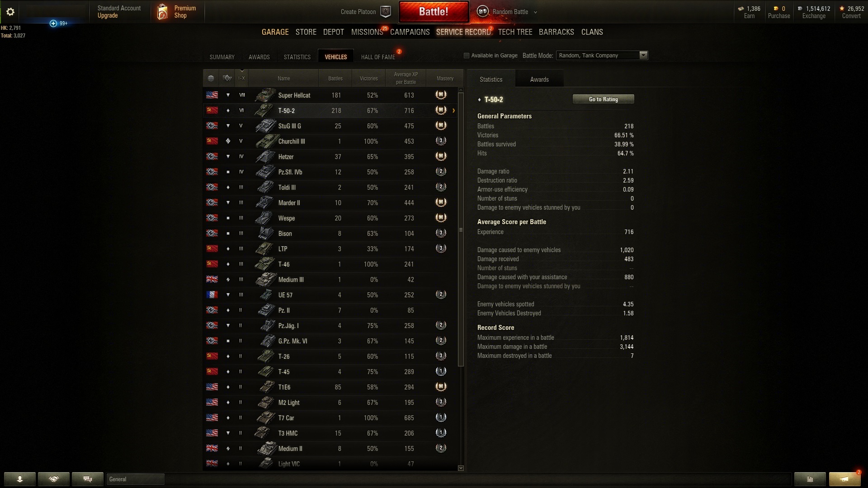Image resolution: width=868 pixels, height=488 pixels.
Task: Click the bottom-right notification center icon
Action: 844,479
